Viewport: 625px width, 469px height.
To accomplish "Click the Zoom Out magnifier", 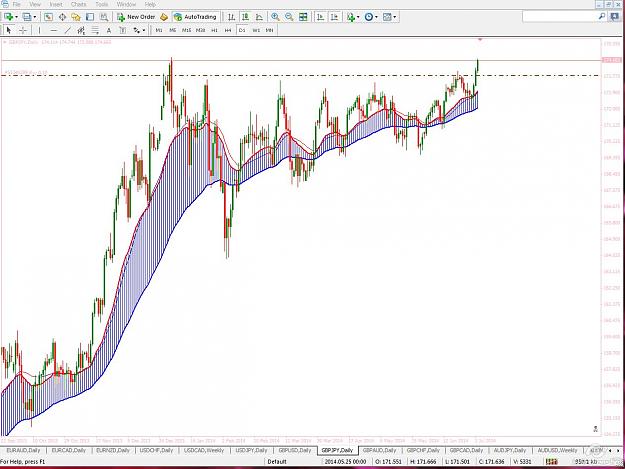I will point(289,17).
